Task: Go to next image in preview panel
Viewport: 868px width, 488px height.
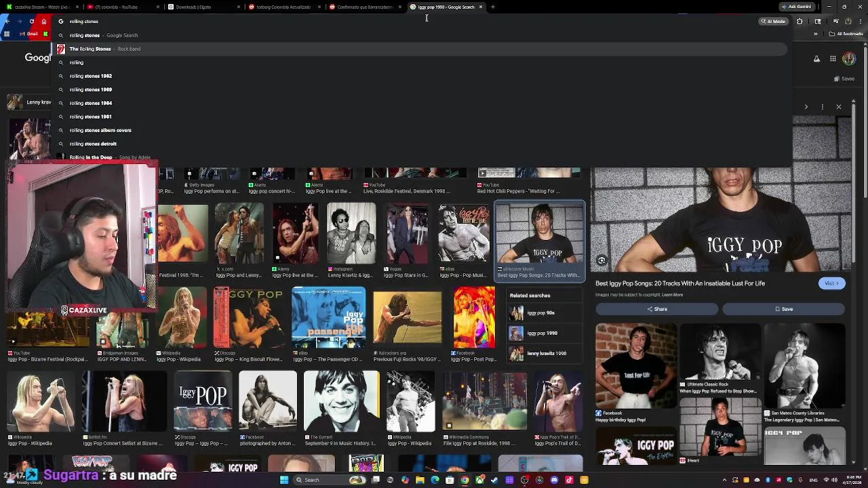Action: pyautogui.click(x=806, y=106)
